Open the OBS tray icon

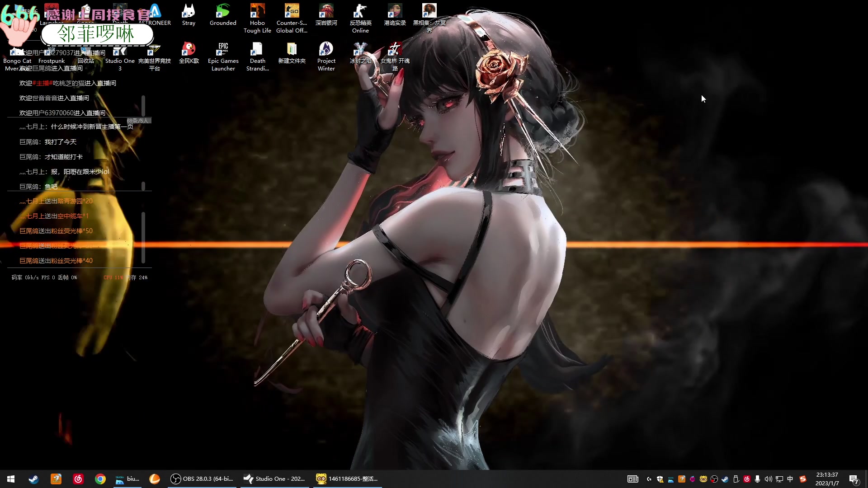714,479
